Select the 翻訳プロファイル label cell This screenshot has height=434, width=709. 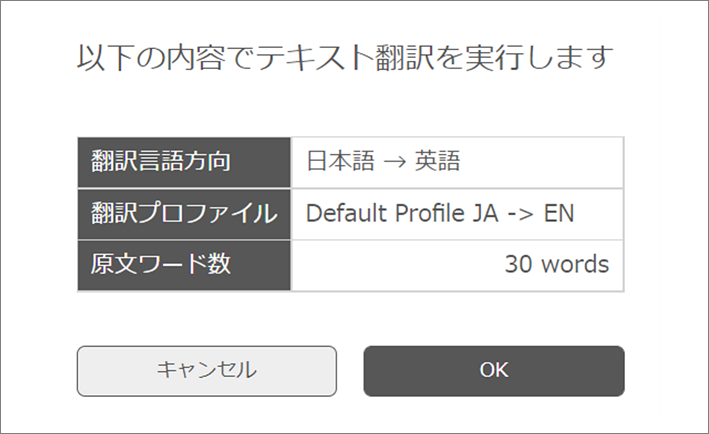[184, 213]
